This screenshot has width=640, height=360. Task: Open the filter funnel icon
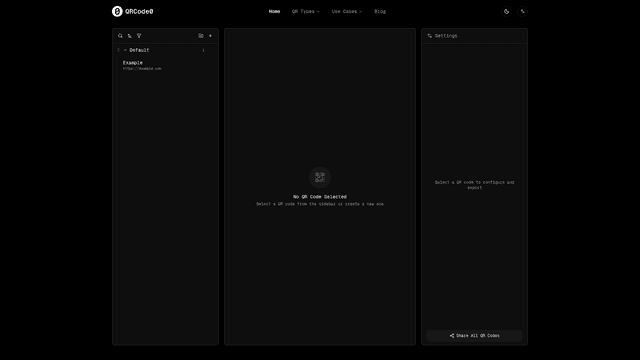click(x=139, y=36)
